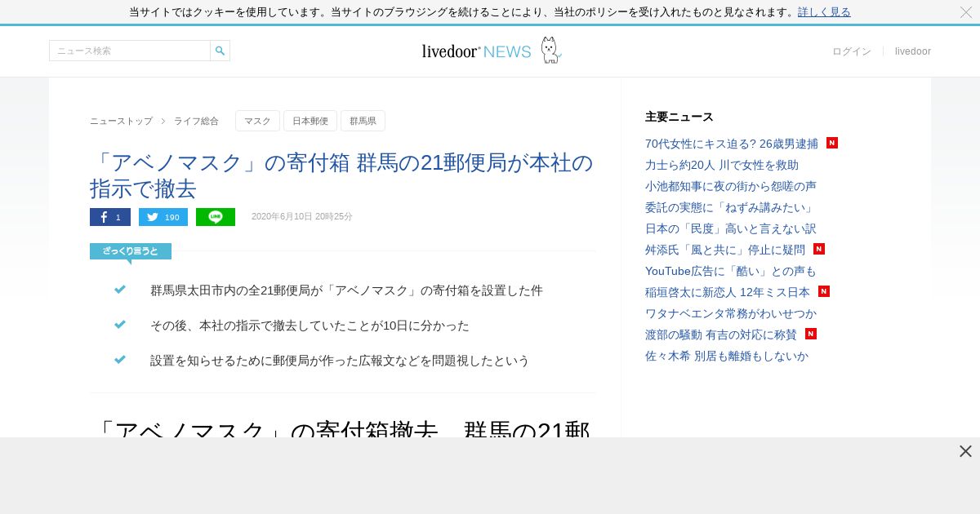The height and width of the screenshot is (514, 980).
Task: Open the 詳しく見る cookie policy link
Action: point(824,11)
